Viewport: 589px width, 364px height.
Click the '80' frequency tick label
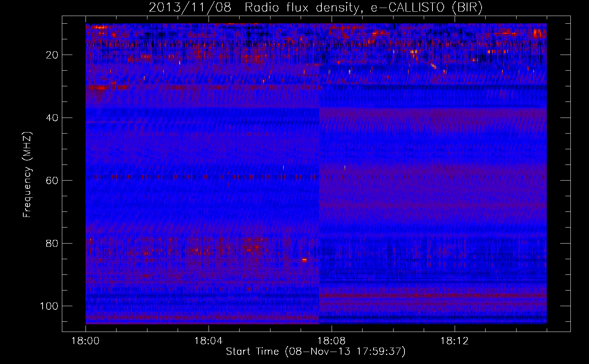click(52, 243)
